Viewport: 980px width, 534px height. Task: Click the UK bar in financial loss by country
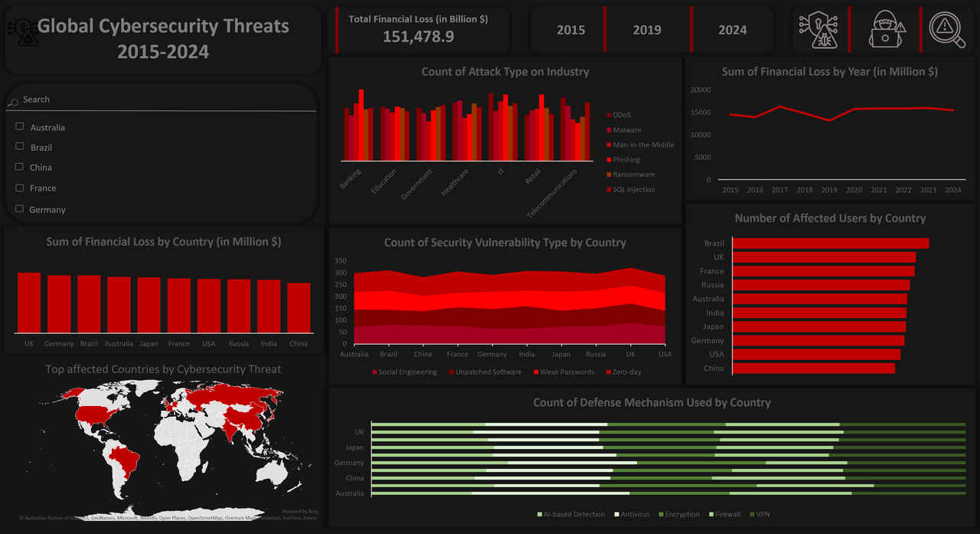click(29, 303)
